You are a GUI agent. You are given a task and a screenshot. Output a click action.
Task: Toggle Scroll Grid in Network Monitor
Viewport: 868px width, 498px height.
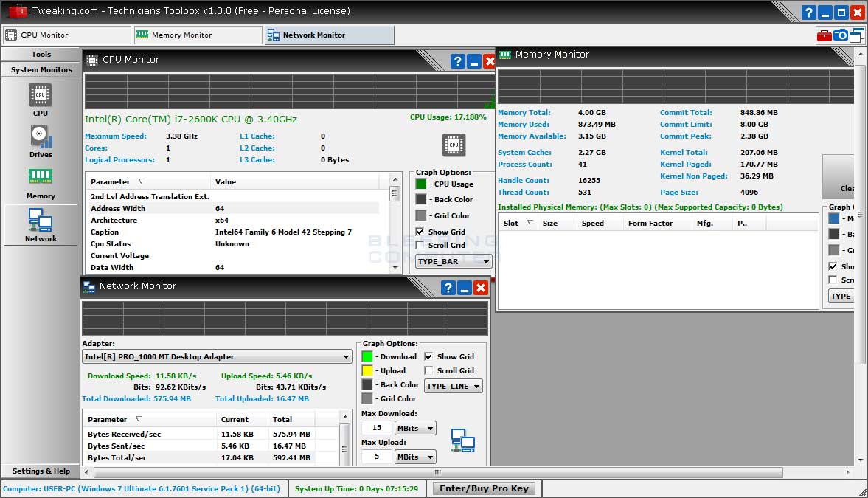[428, 370]
